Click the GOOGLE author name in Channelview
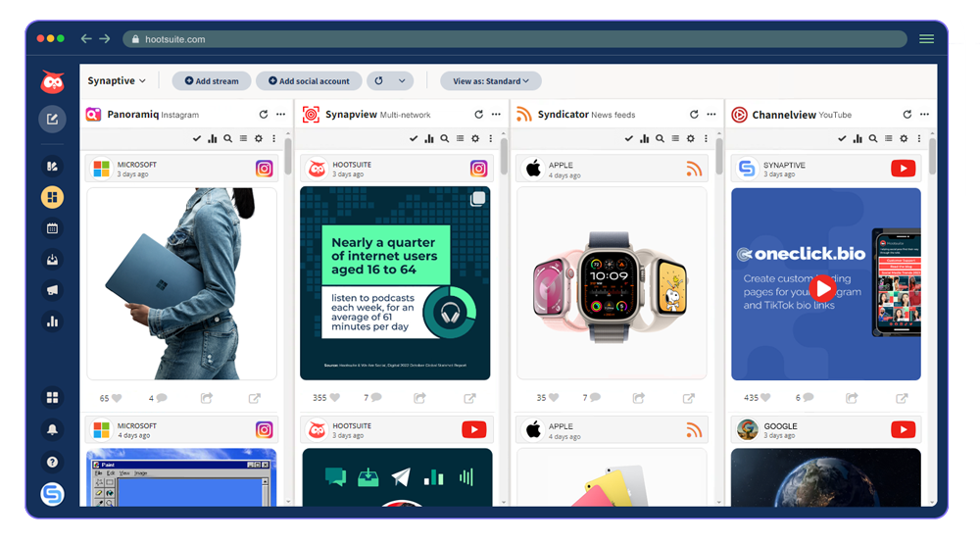The height and width of the screenshot is (544, 980). tap(780, 425)
